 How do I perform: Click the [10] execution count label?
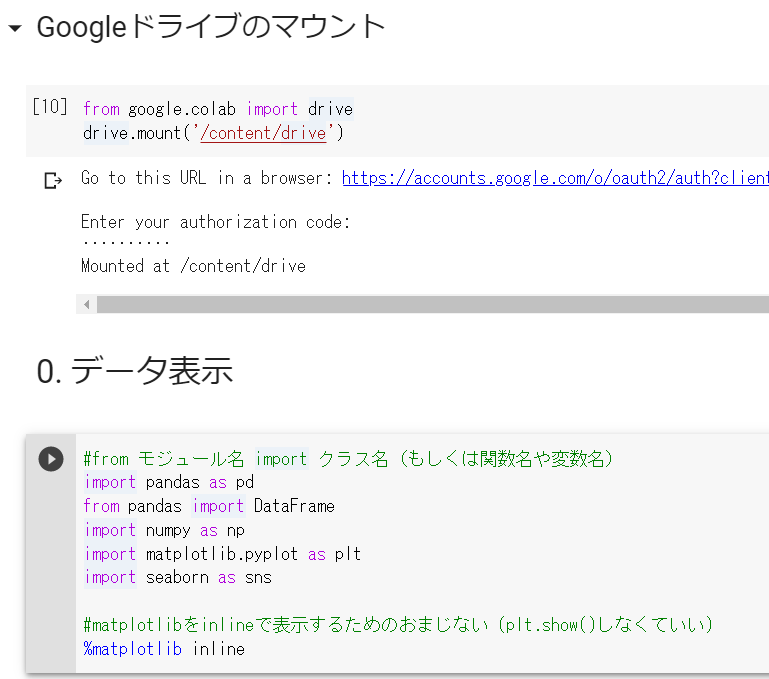(x=50, y=106)
